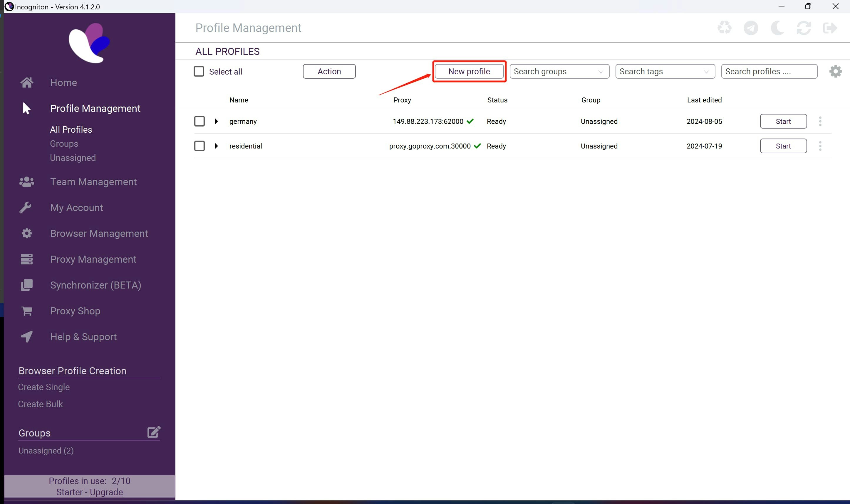The height and width of the screenshot is (504, 850).
Task: Click the logout arrow icon
Action: (x=830, y=28)
